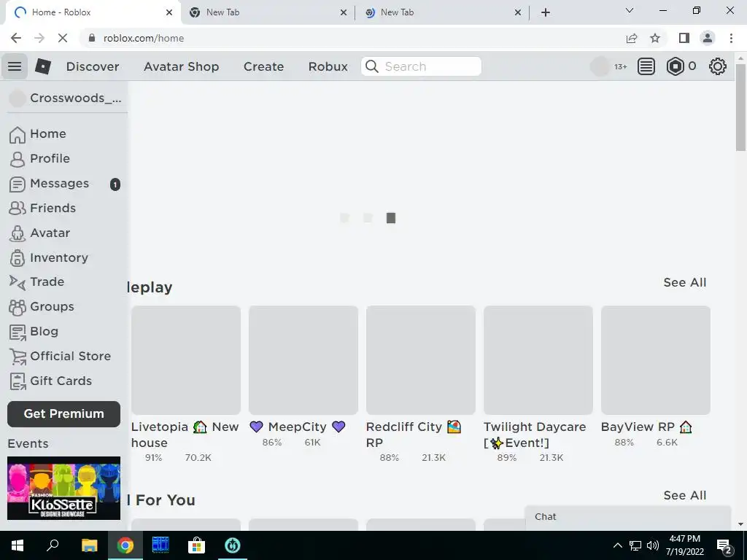Open a new browser tab
Screen dimensions: 747x560
[x=546, y=12]
